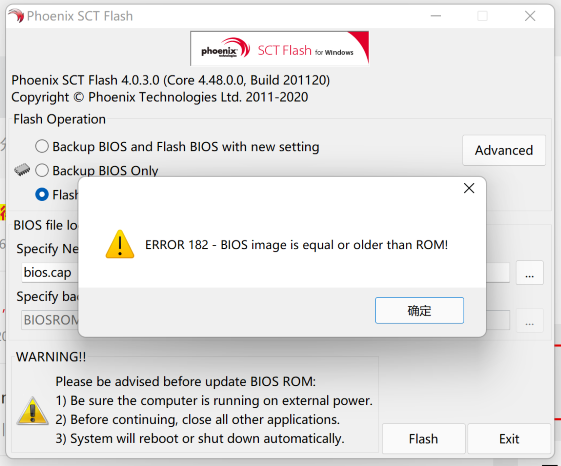Click the caution triangle in WARNING section

[x=33, y=411]
